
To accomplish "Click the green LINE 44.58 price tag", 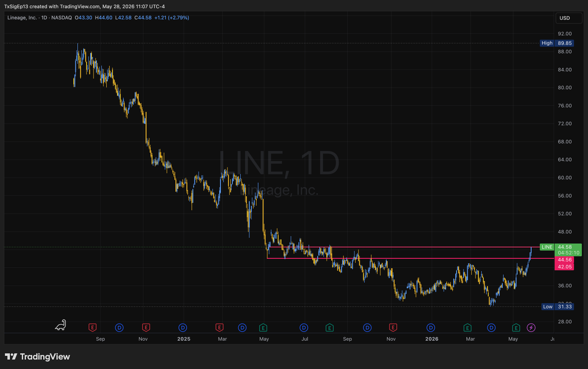I will click(560, 247).
